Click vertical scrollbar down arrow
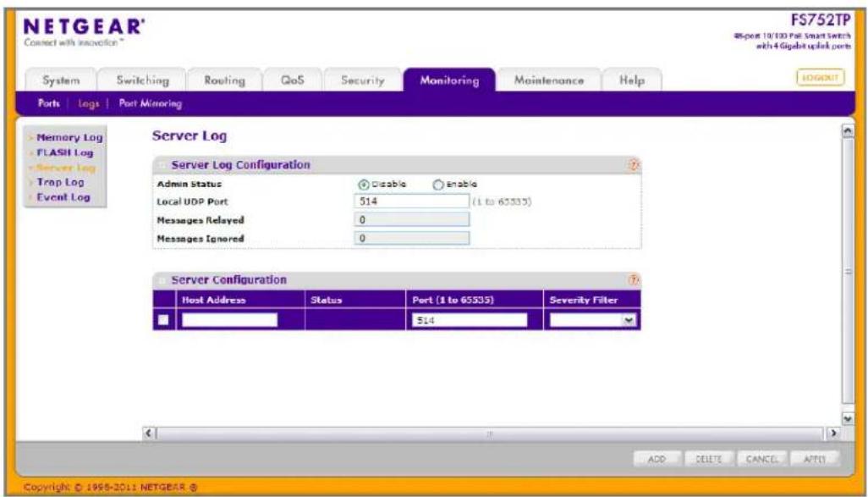 tap(847, 418)
